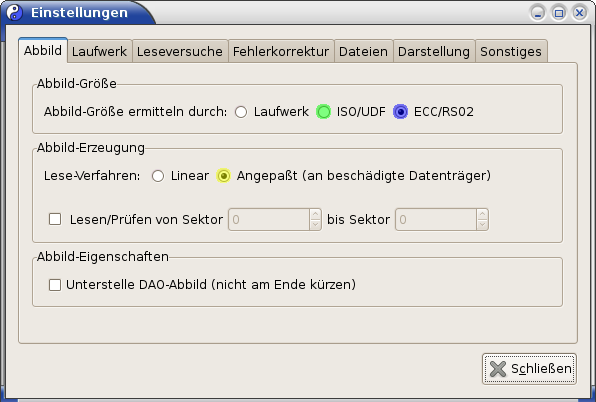Enable Lesen/Prüfen von Sektor checkbox

[55, 219]
